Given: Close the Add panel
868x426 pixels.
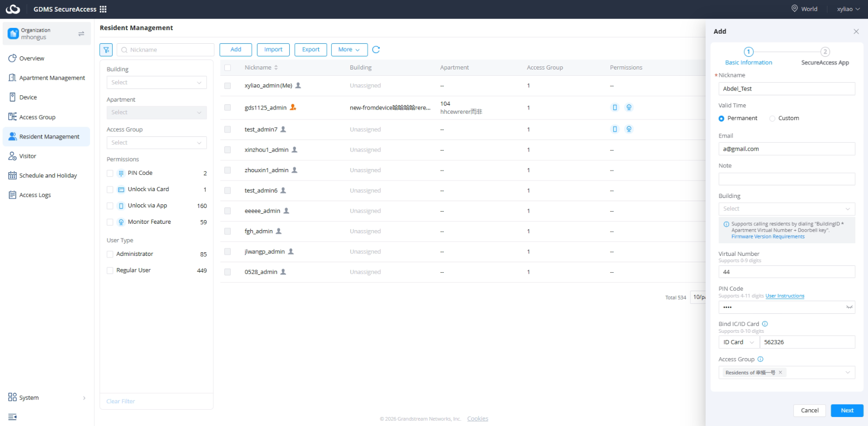Looking at the screenshot, I should coord(856,32).
